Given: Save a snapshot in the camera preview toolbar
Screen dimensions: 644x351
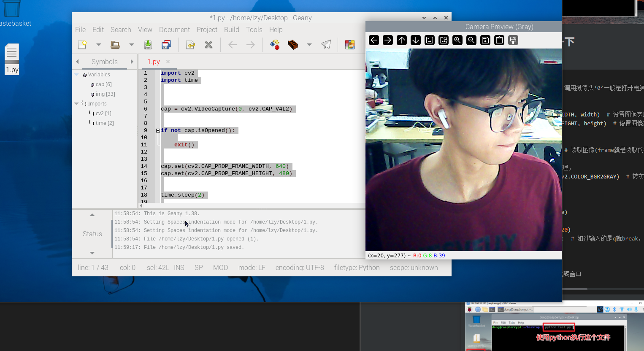Looking at the screenshot, I should (485, 40).
